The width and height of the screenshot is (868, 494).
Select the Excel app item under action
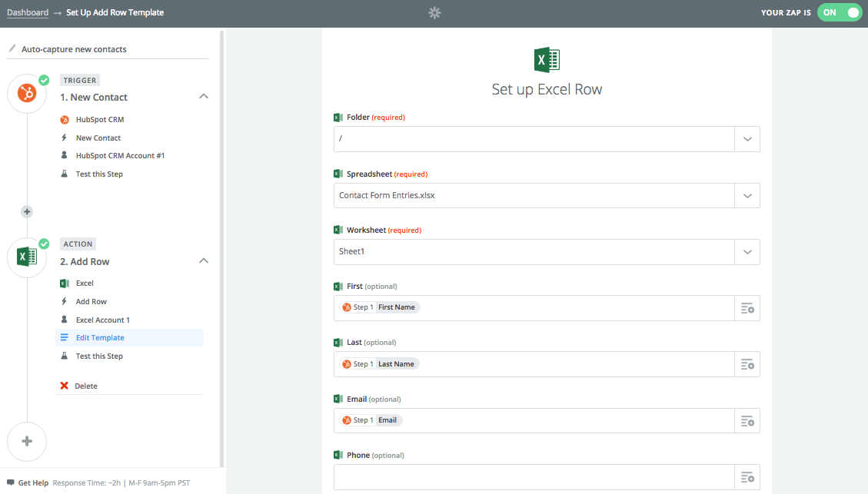pyautogui.click(x=85, y=283)
